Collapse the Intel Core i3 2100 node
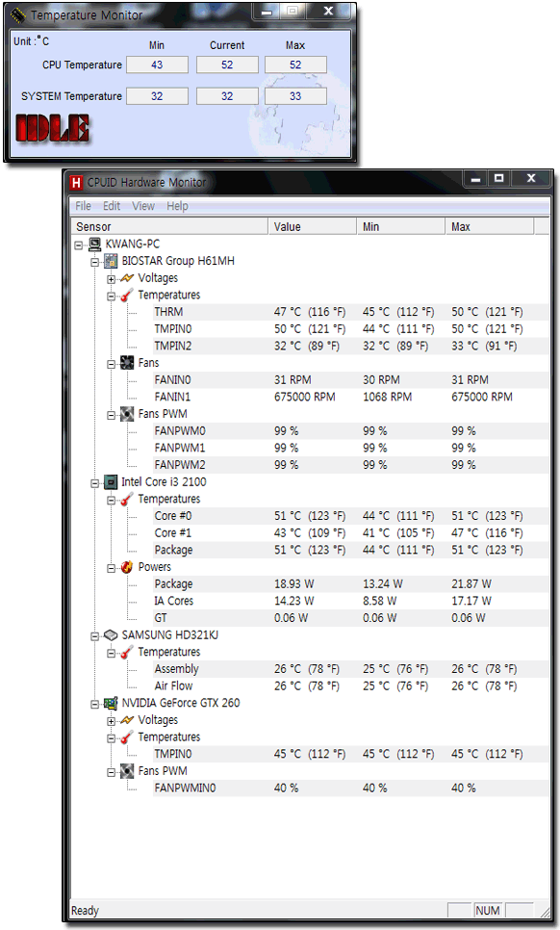 coord(95,483)
